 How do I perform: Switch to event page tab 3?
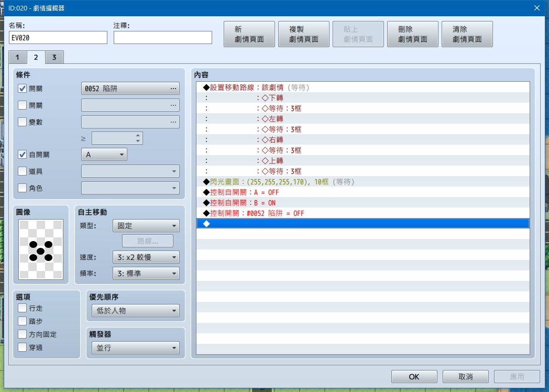click(54, 58)
